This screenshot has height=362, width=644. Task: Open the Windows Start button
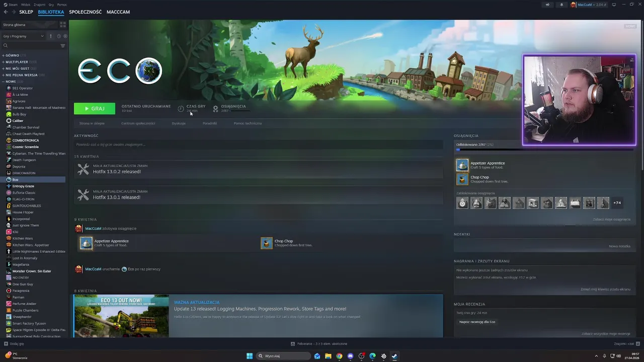[250, 356]
